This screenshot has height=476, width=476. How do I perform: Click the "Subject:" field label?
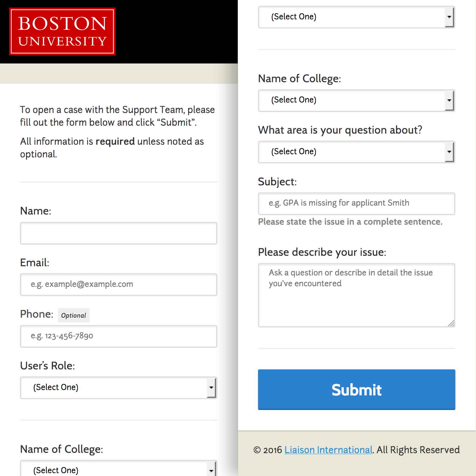point(277,182)
